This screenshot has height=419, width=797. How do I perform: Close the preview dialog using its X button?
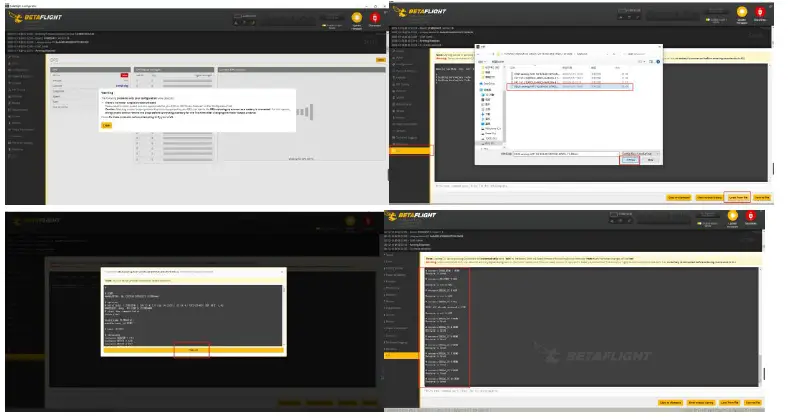pos(282,272)
